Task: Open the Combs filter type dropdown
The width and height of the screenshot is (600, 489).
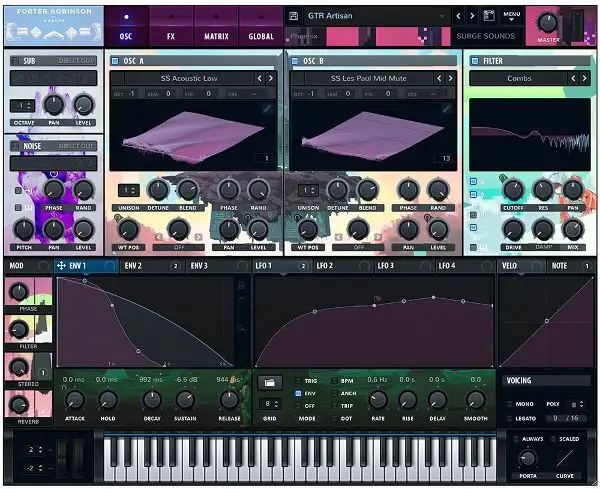Action: (x=519, y=78)
